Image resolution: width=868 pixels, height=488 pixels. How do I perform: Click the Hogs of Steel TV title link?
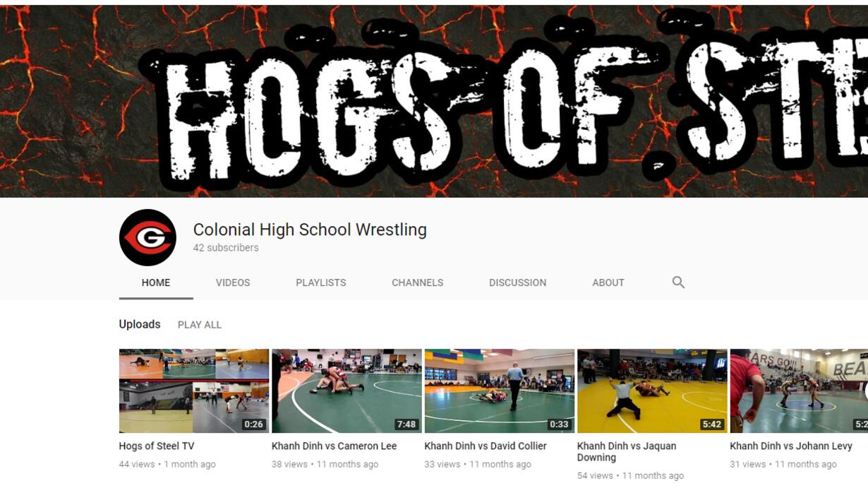click(x=157, y=446)
